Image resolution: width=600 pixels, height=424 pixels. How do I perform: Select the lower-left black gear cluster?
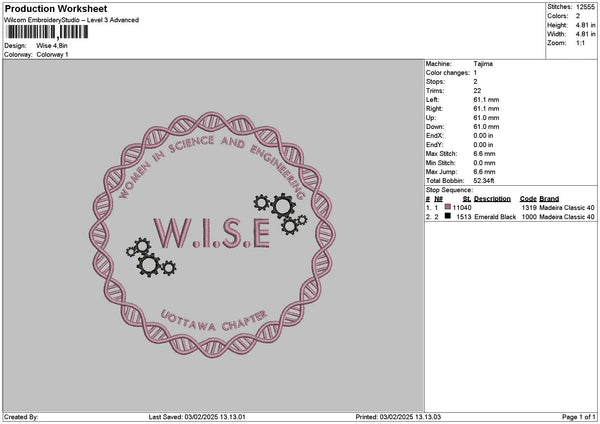coord(150,258)
